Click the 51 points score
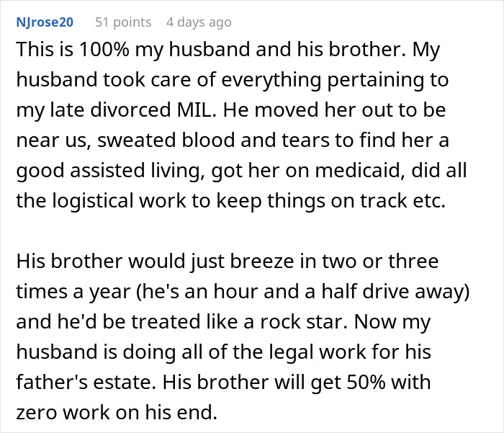Viewport: 504px width, 433px height. click(123, 22)
